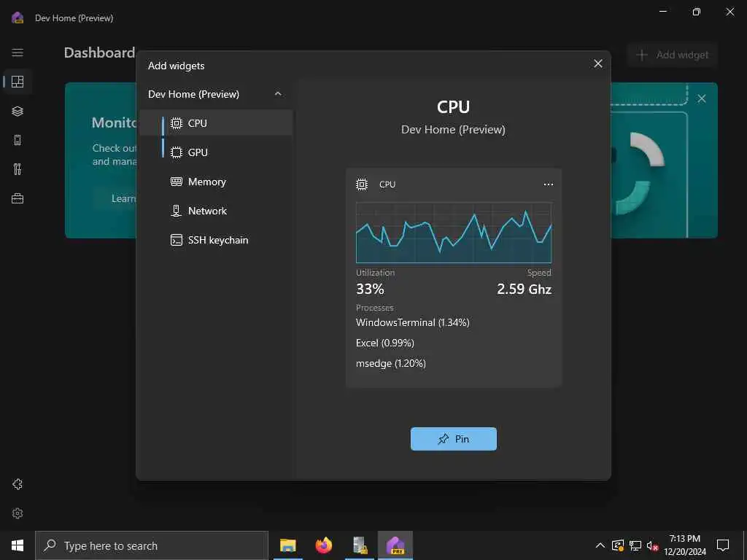
Task: Select the GPU widget in list
Action: pyautogui.click(x=216, y=152)
